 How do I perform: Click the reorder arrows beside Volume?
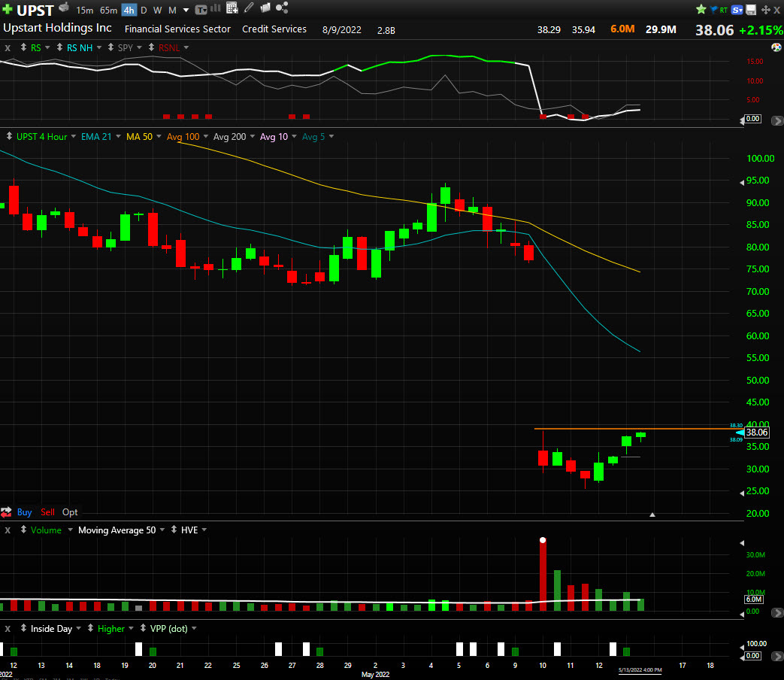23,530
